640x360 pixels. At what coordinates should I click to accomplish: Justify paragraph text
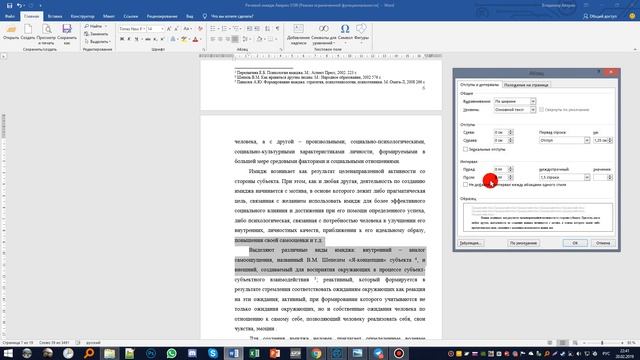pyautogui.click(x=235, y=39)
